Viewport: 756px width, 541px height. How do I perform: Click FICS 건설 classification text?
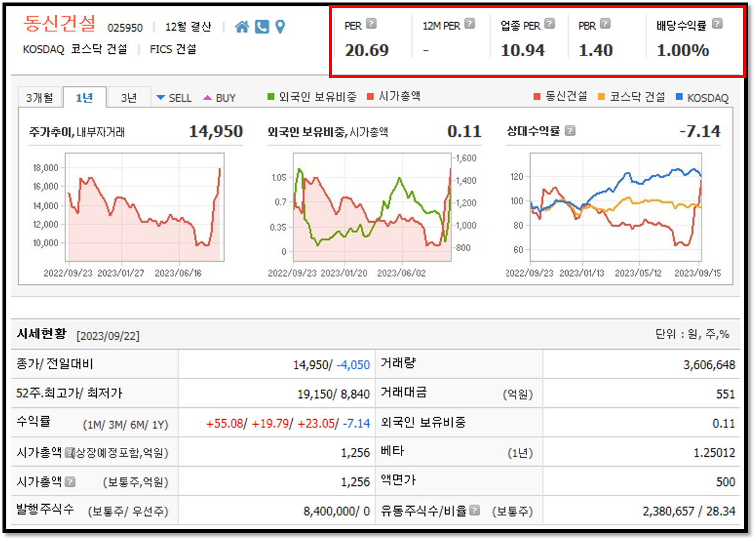[x=173, y=49]
